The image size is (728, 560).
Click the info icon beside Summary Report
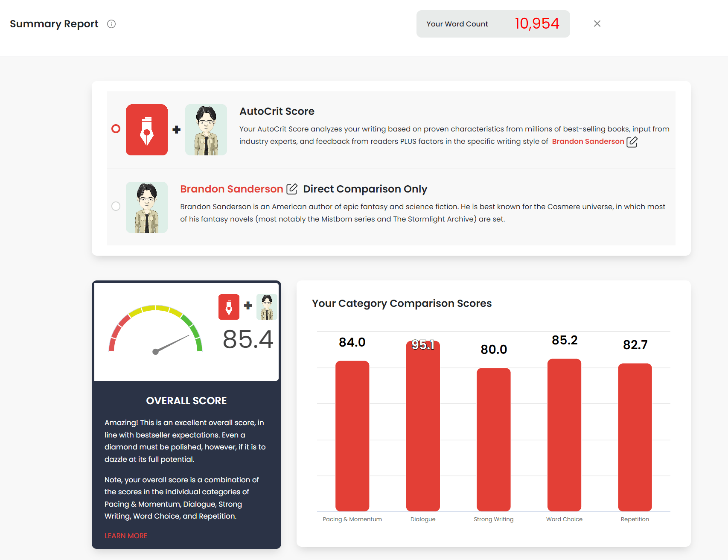[111, 24]
